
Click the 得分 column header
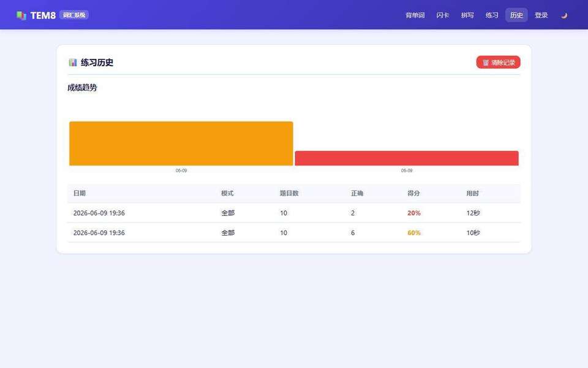(413, 193)
